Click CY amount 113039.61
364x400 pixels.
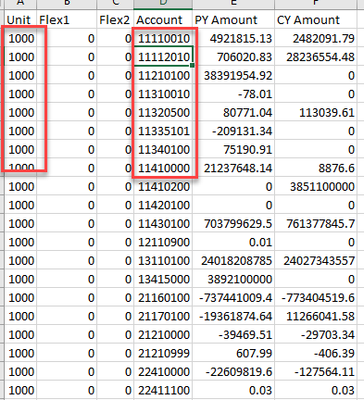[315, 113]
